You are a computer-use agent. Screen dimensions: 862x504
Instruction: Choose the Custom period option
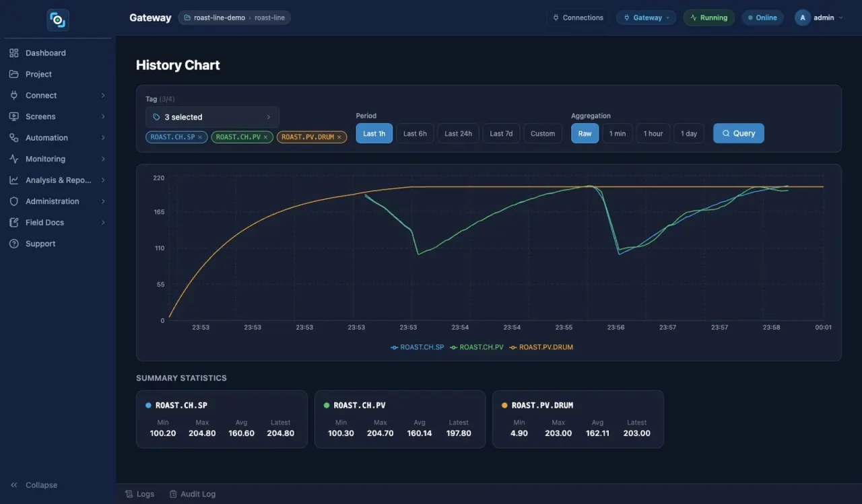[x=543, y=133]
